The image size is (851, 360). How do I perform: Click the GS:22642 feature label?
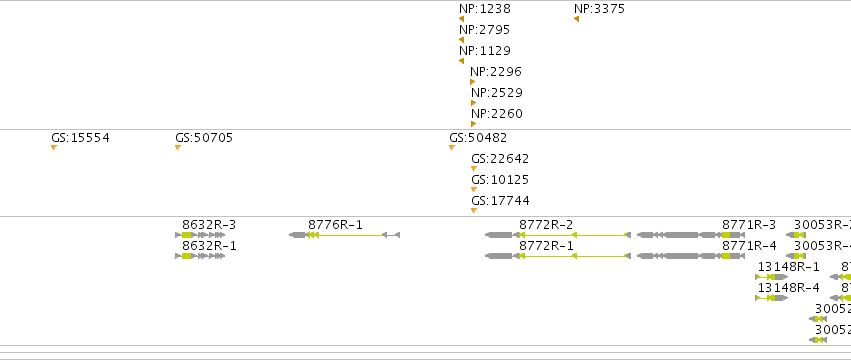[x=500, y=159]
